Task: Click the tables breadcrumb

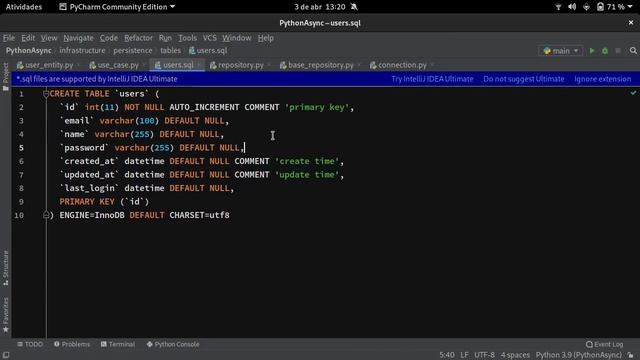Action: 170,51
